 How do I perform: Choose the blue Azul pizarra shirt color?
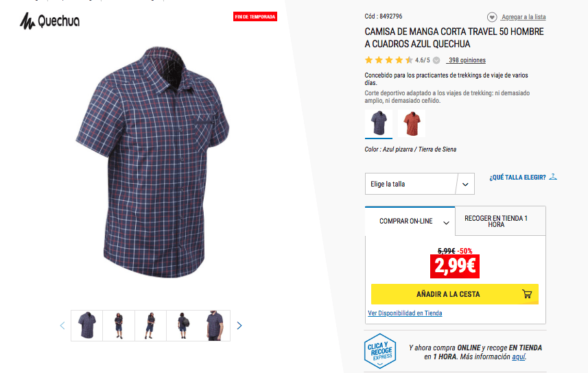pyautogui.click(x=379, y=123)
